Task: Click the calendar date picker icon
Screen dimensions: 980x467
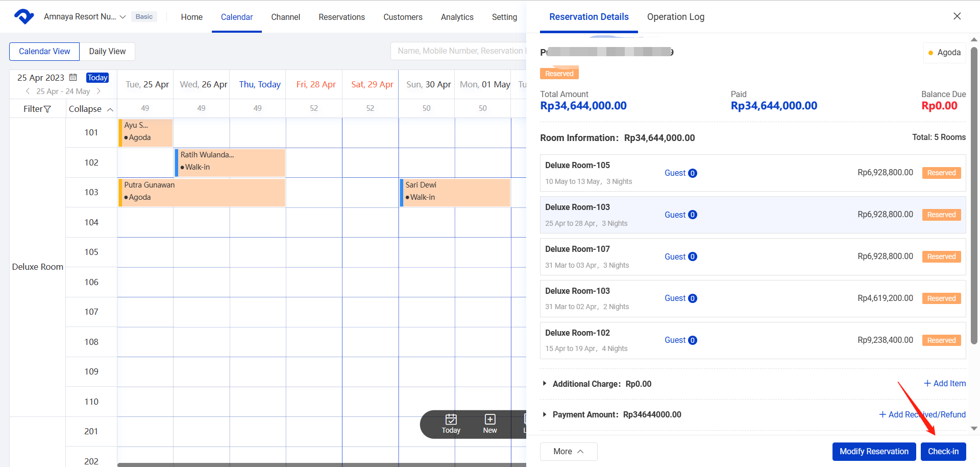Action: click(73, 78)
